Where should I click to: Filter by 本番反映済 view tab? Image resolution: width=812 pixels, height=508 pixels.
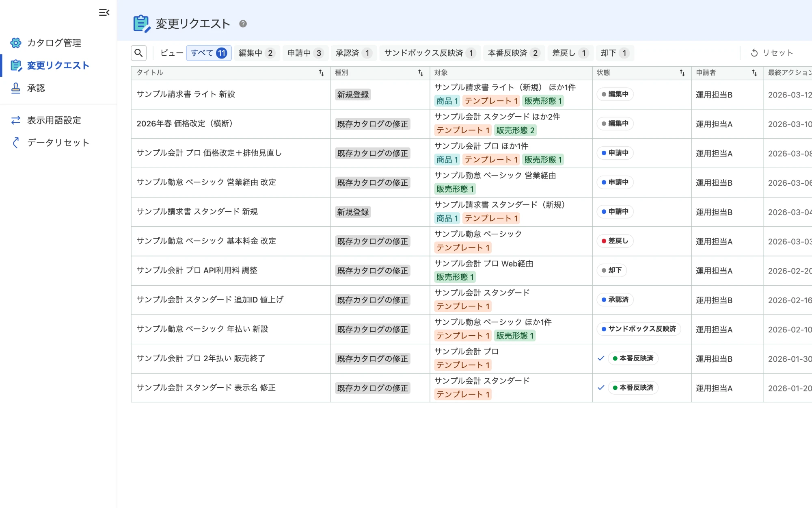coord(514,53)
